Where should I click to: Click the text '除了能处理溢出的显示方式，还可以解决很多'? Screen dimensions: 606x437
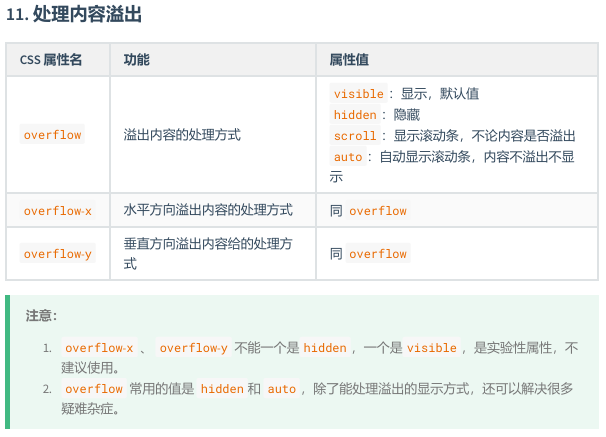click(443, 388)
